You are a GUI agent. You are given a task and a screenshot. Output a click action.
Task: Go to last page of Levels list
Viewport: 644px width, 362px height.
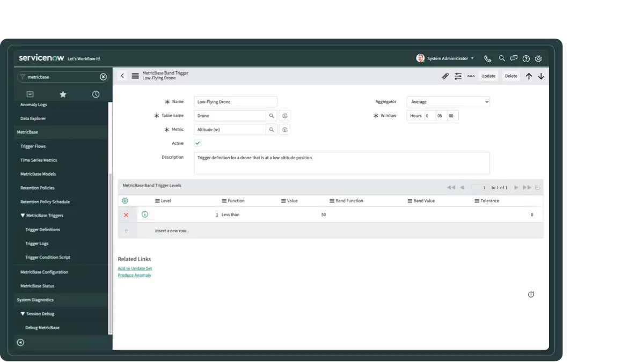click(x=527, y=187)
